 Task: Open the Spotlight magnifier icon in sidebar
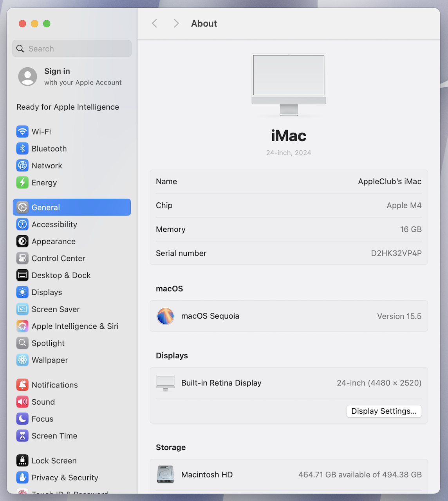click(22, 343)
